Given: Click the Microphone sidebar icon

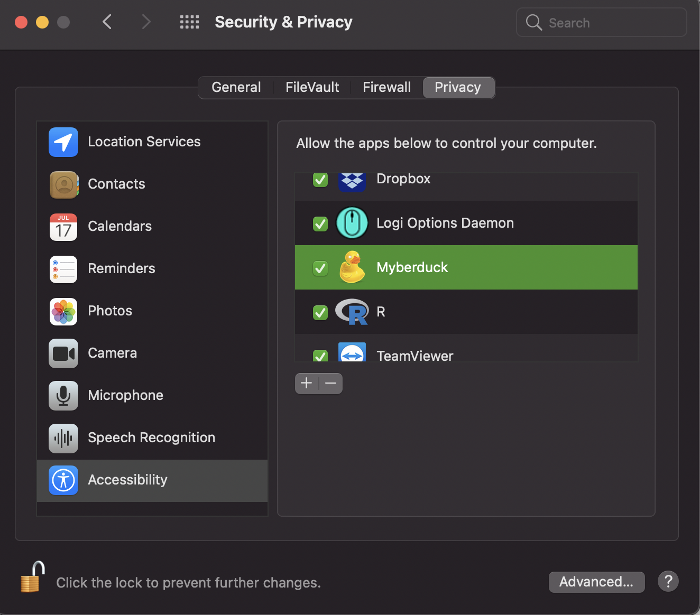Looking at the screenshot, I should pyautogui.click(x=63, y=395).
